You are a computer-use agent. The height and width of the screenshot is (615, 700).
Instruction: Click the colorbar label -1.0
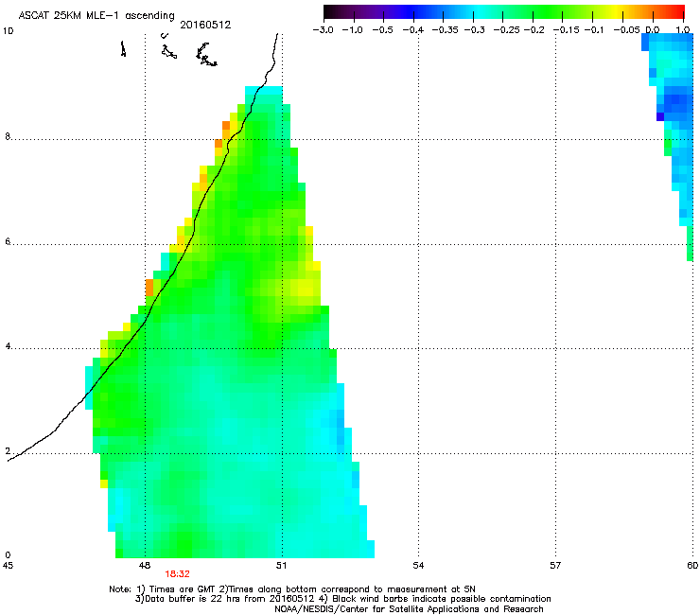(352, 30)
